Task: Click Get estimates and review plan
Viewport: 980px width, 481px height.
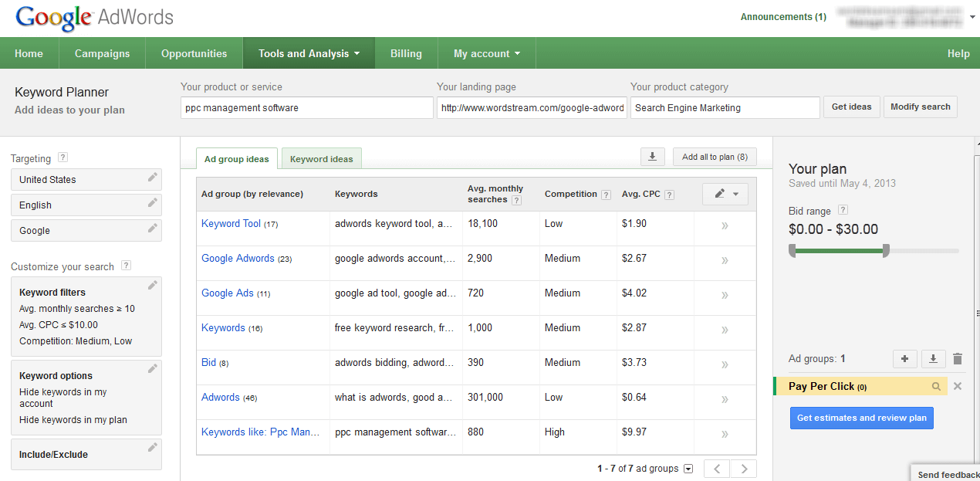Action: 861,418
